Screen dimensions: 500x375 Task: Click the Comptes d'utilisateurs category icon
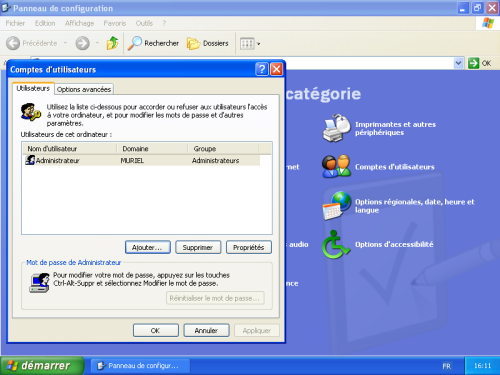pyautogui.click(x=336, y=167)
